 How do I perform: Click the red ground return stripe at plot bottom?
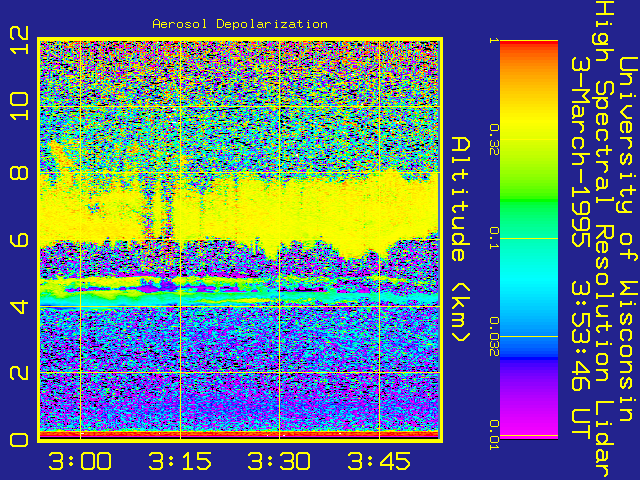[239, 434]
